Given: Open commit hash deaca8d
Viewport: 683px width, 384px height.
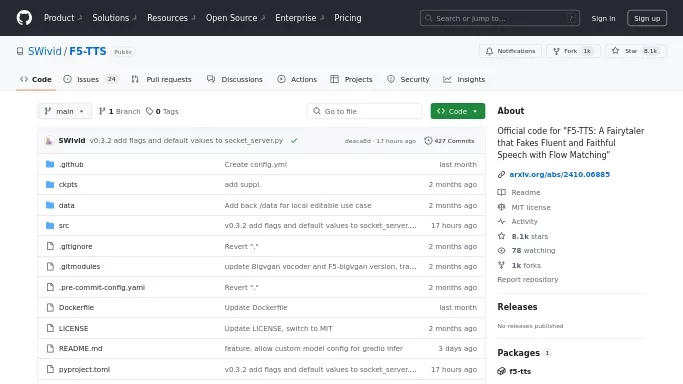Looking at the screenshot, I should (x=357, y=141).
